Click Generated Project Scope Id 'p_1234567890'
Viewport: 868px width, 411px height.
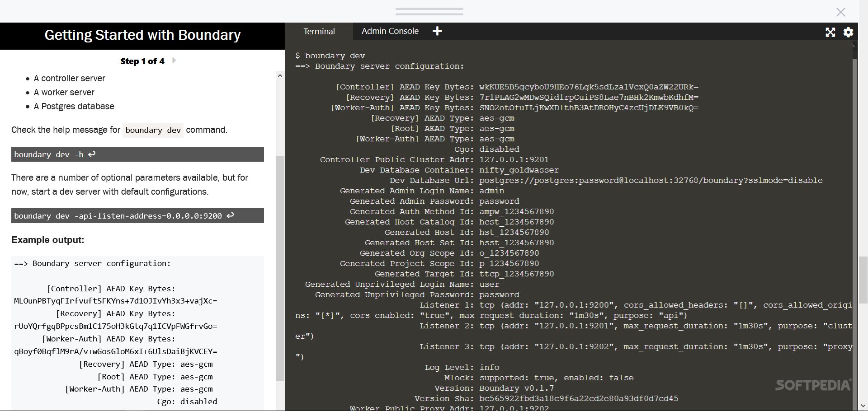[x=509, y=263]
